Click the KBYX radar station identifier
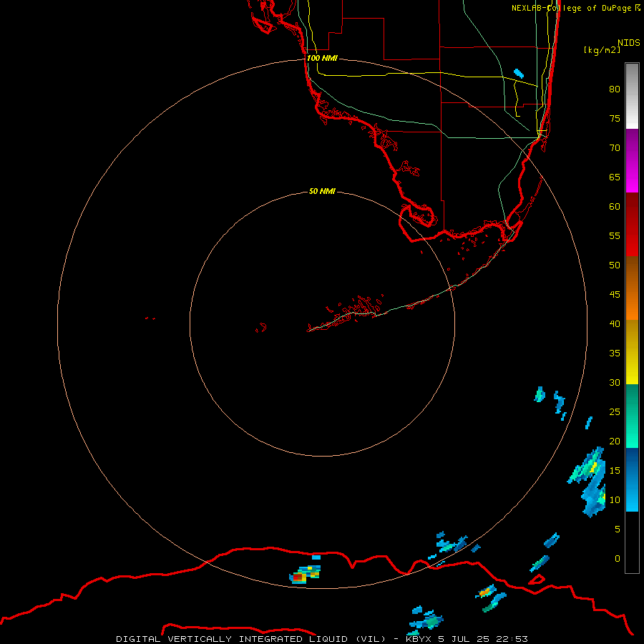 coord(419,639)
